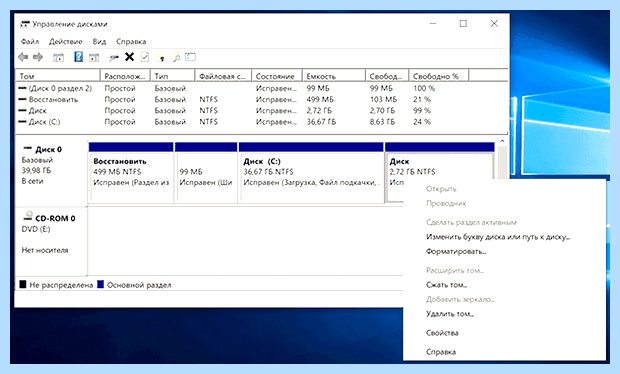
Task: Click the 24 % free value for Диск (C:)
Action: 422,122
